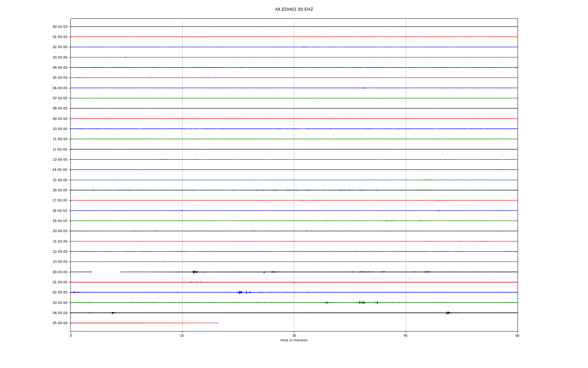Click the 20:00:00 row label

coord(60,231)
